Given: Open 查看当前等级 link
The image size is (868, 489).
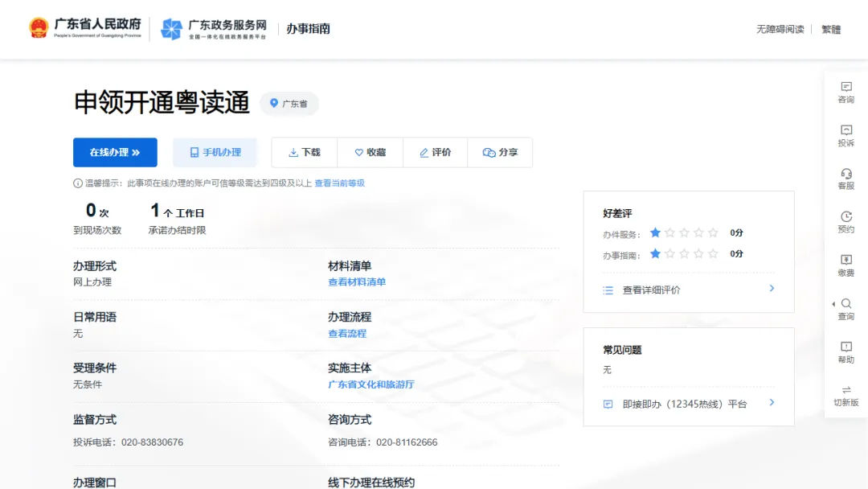Looking at the screenshot, I should (339, 183).
